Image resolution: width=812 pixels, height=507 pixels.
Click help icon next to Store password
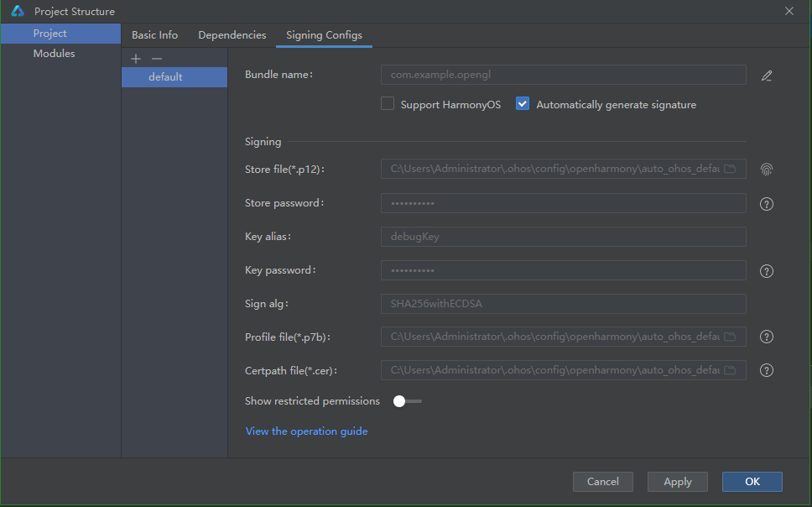pos(766,204)
